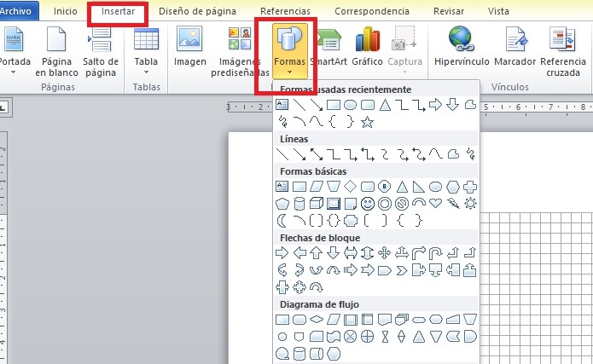The height and width of the screenshot is (364, 593).
Task: Choose the pentagon arrow shape in block arrows
Action: pos(385,270)
